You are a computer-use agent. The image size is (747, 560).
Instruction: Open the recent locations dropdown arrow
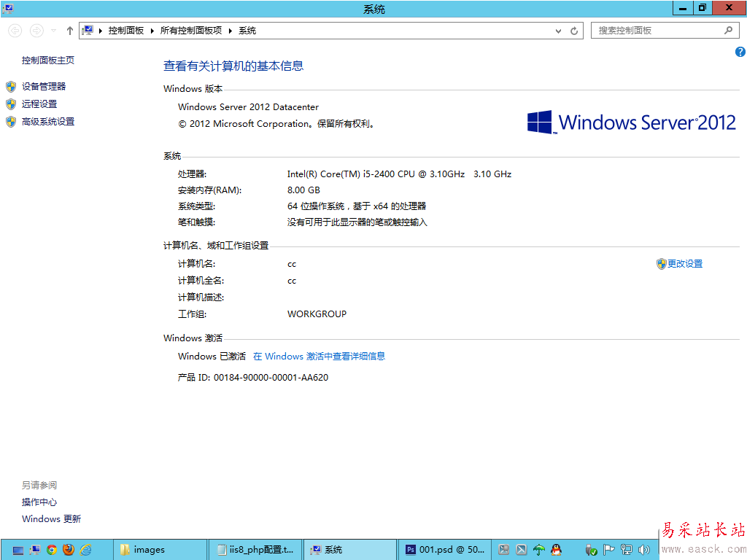(x=54, y=31)
